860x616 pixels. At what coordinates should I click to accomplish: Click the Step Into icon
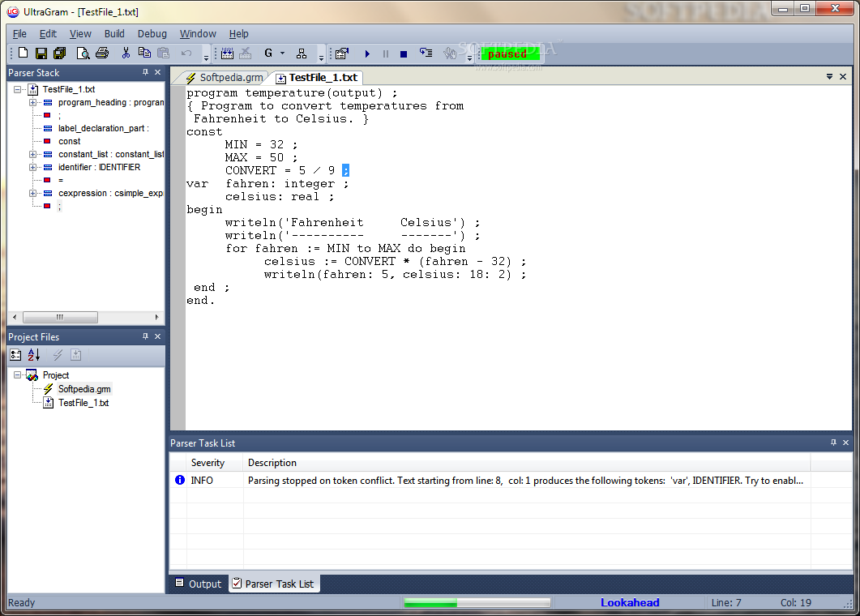(426, 53)
